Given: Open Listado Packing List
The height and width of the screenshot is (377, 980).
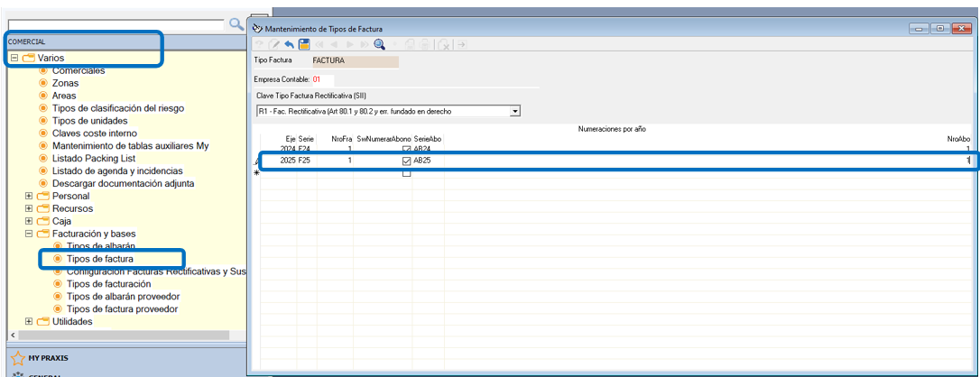Looking at the screenshot, I should coord(94,158).
